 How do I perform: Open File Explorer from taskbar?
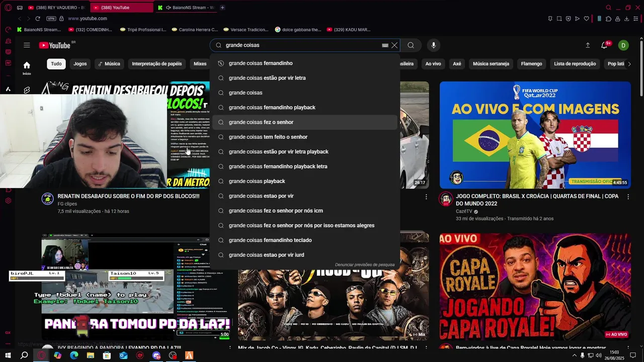91,355
